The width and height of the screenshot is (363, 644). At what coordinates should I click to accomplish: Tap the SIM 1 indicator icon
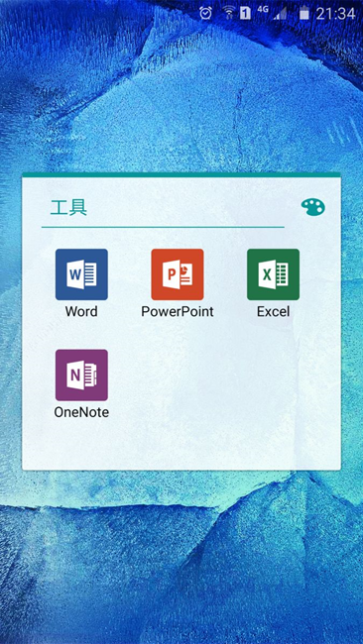pyautogui.click(x=245, y=14)
